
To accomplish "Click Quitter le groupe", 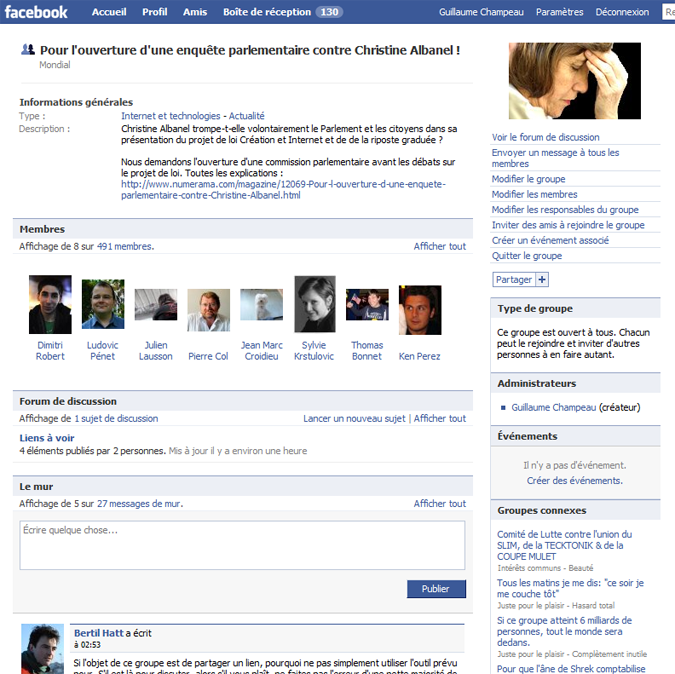I will click(x=526, y=256).
